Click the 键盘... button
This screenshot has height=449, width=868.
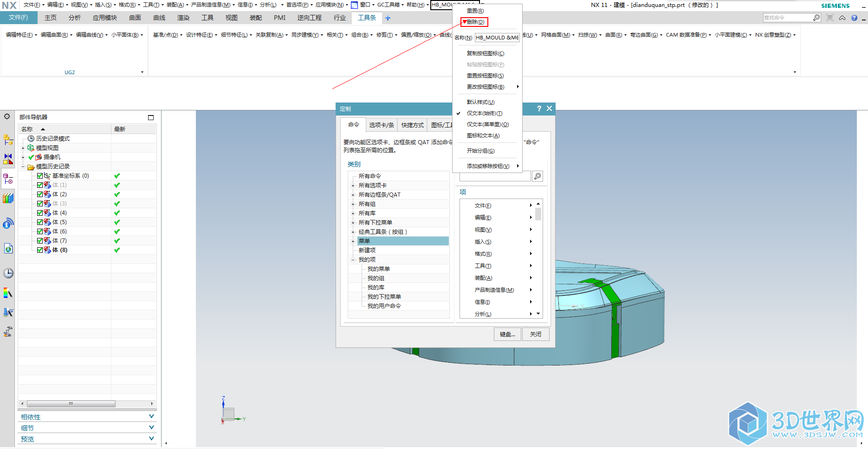[507, 334]
